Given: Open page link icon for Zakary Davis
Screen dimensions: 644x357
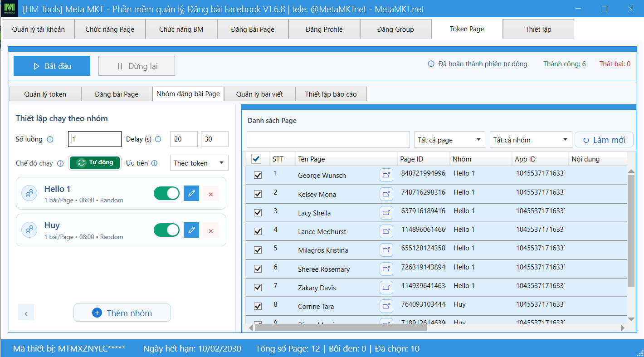Looking at the screenshot, I should pyautogui.click(x=386, y=288).
